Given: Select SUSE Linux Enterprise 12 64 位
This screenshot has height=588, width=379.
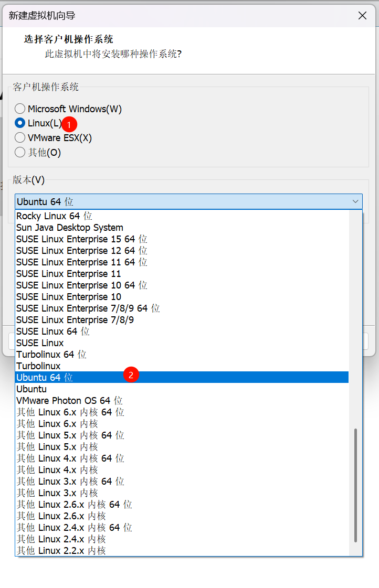Looking at the screenshot, I should pyautogui.click(x=182, y=251).
